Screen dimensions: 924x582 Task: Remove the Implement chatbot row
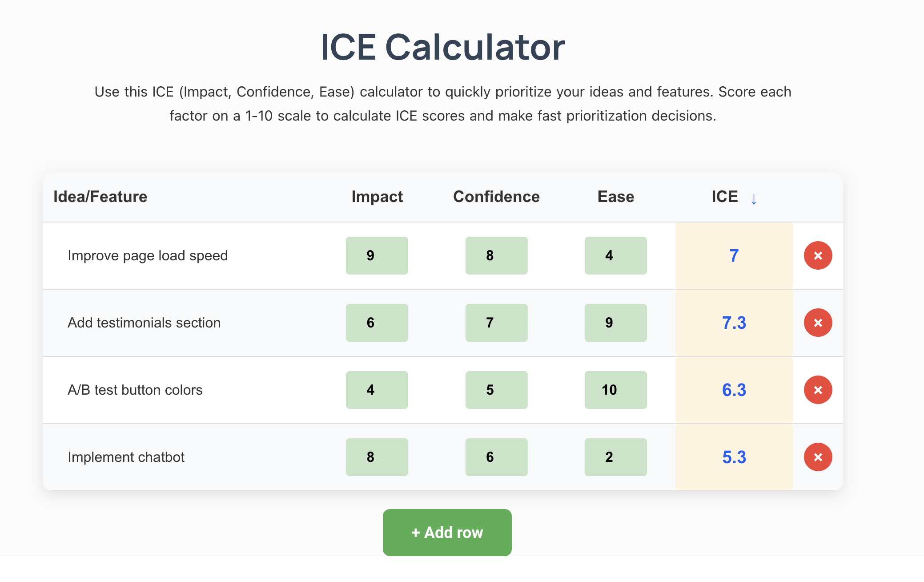(x=818, y=457)
